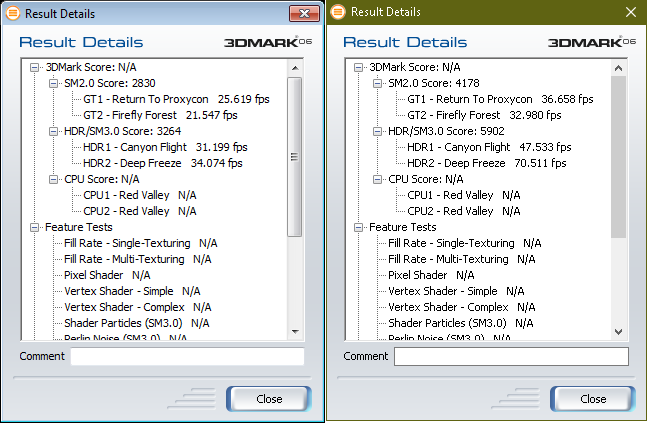Click scroll-up arrow in the 4178 score tree

click(619, 66)
